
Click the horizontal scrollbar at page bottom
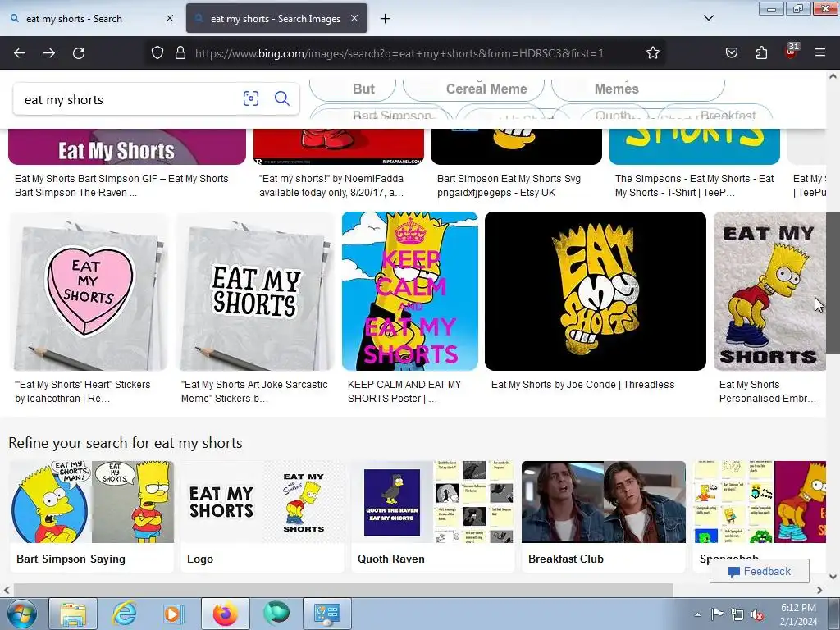(343, 590)
